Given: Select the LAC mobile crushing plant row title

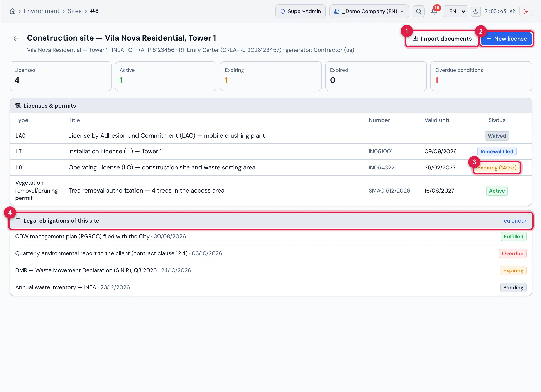Looking at the screenshot, I should click(166, 136).
